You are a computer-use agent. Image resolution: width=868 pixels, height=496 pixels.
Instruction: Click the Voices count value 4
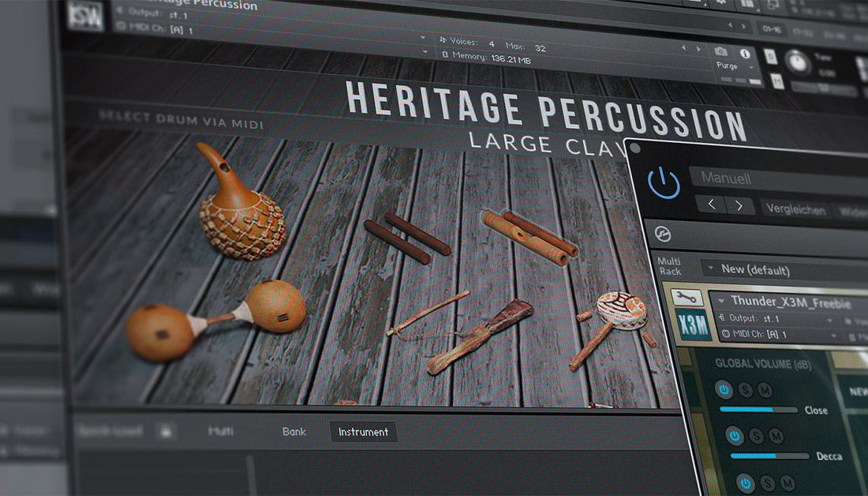(492, 43)
